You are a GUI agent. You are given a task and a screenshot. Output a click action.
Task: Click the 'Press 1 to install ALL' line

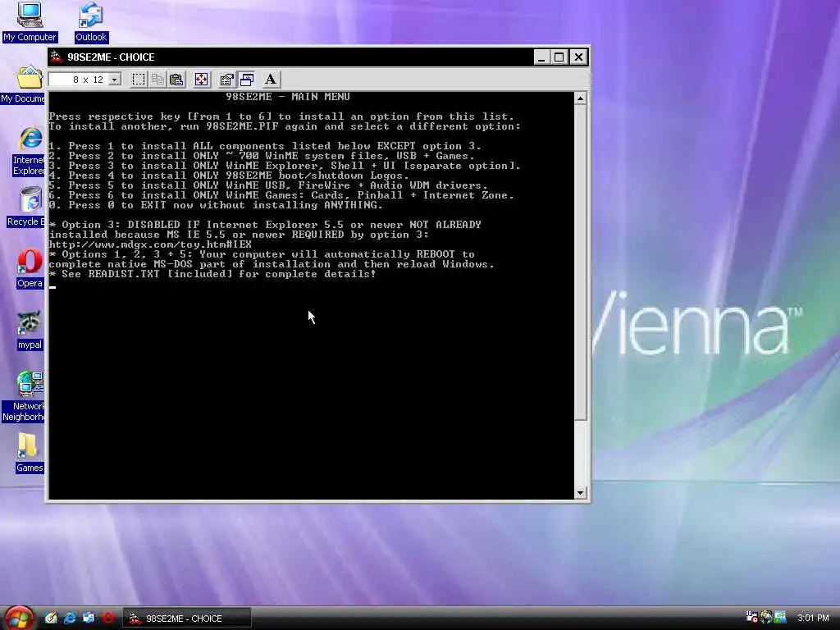[265, 146]
